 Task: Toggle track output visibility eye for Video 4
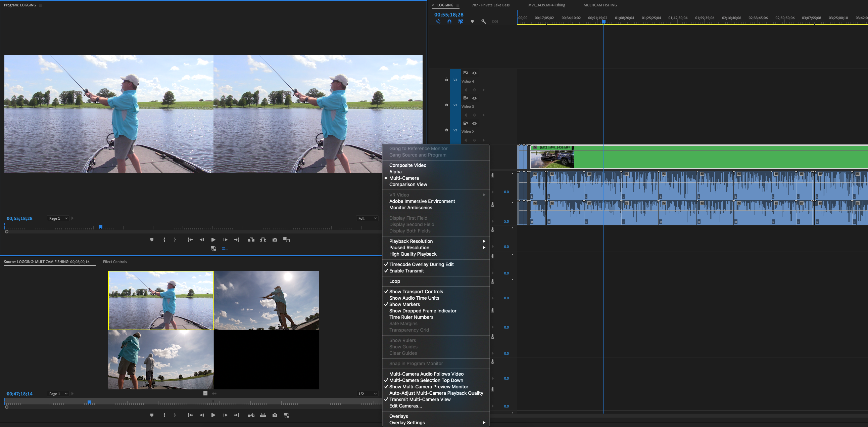(474, 73)
